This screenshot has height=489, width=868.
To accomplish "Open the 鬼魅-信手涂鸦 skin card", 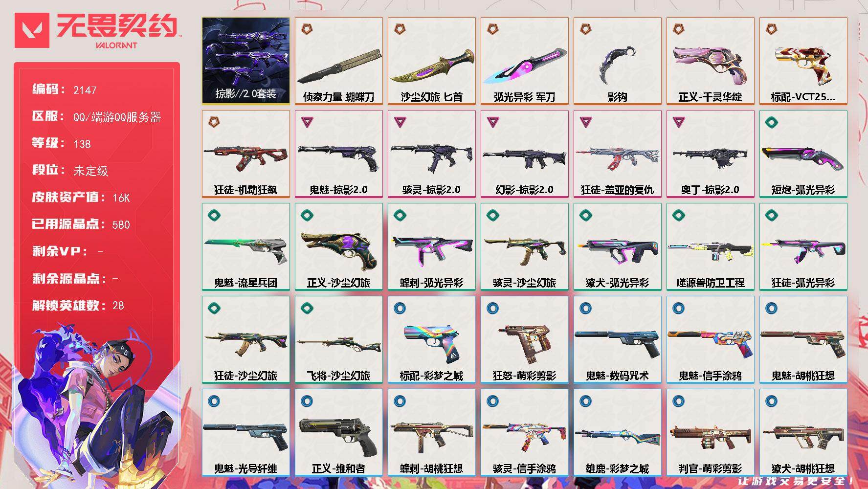I will coord(710,340).
